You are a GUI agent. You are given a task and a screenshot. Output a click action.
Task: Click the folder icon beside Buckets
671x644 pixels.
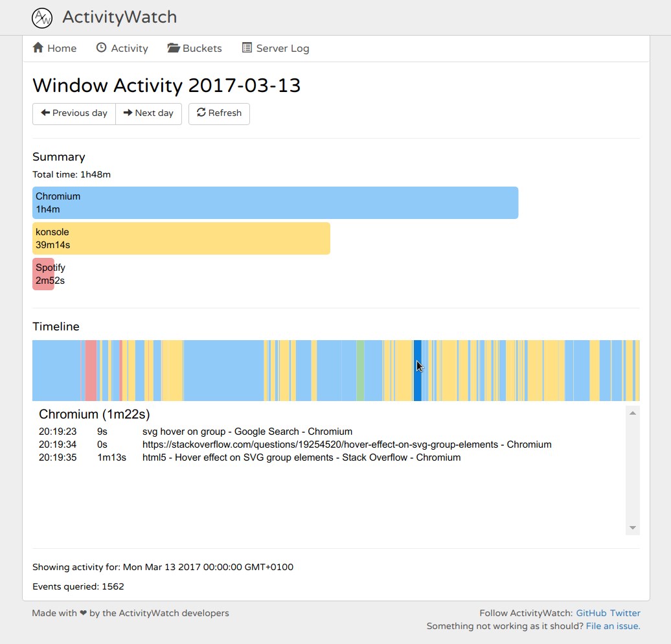(x=172, y=47)
